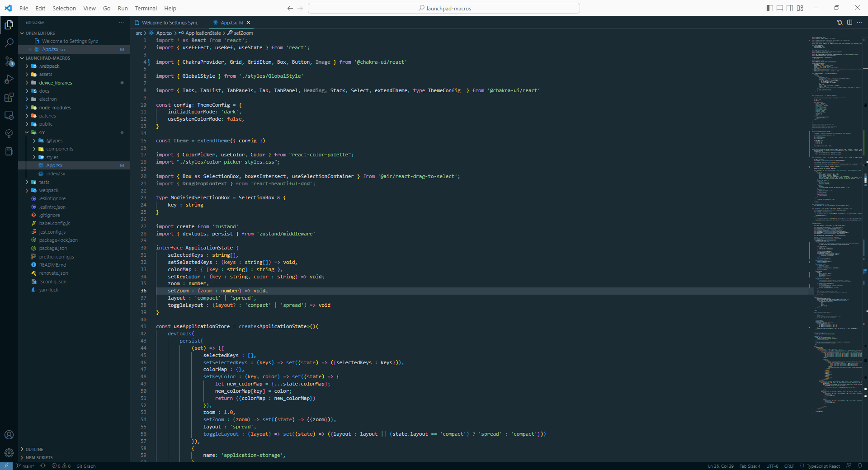Open the bottom activity bar notebook-like icon
This screenshot has height=470, width=868.
(x=9, y=151)
